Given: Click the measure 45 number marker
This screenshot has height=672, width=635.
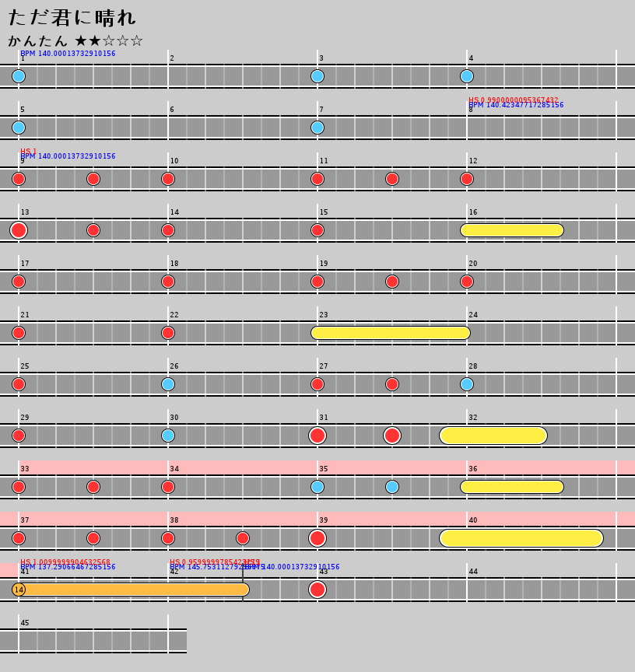Looking at the screenshot, I should click(x=25, y=623).
